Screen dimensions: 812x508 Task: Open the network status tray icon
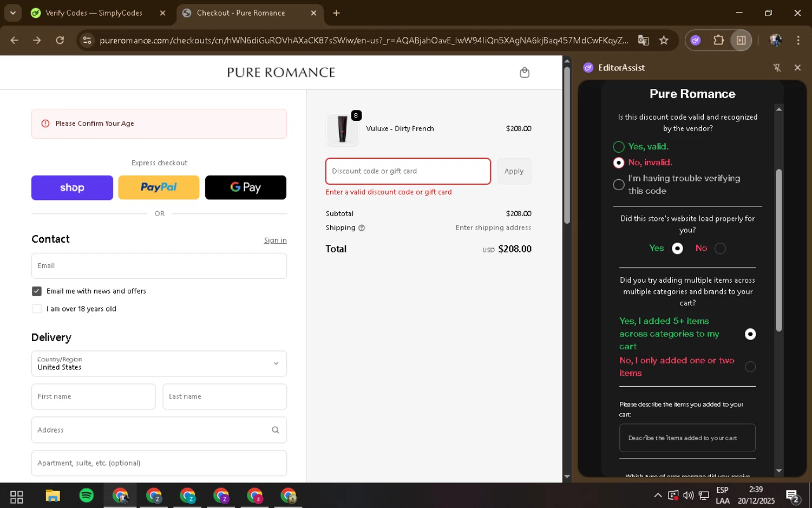pyautogui.click(x=704, y=495)
